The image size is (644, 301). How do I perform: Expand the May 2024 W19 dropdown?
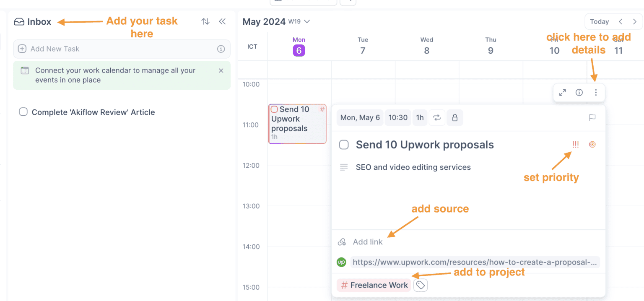point(307,21)
